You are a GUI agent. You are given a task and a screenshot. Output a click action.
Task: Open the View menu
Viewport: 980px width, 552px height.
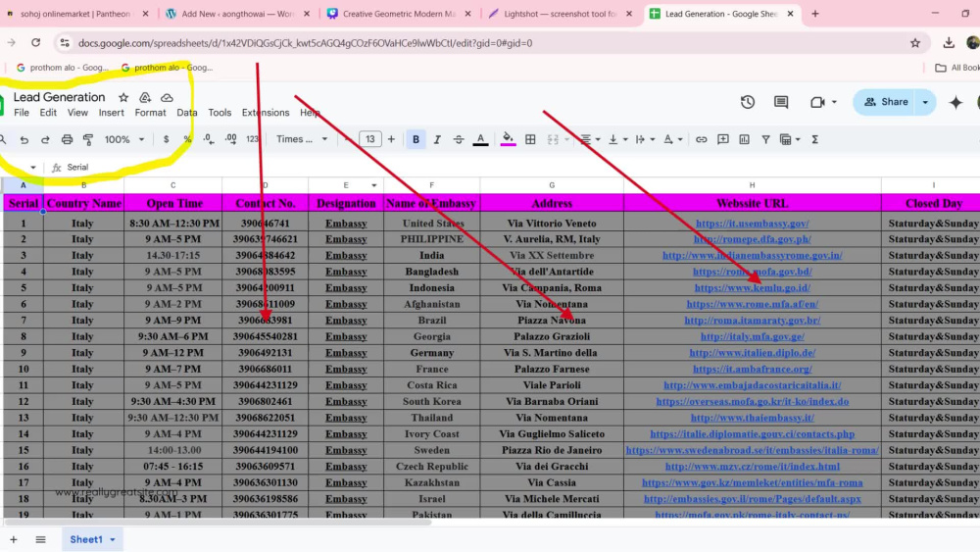[x=77, y=113]
